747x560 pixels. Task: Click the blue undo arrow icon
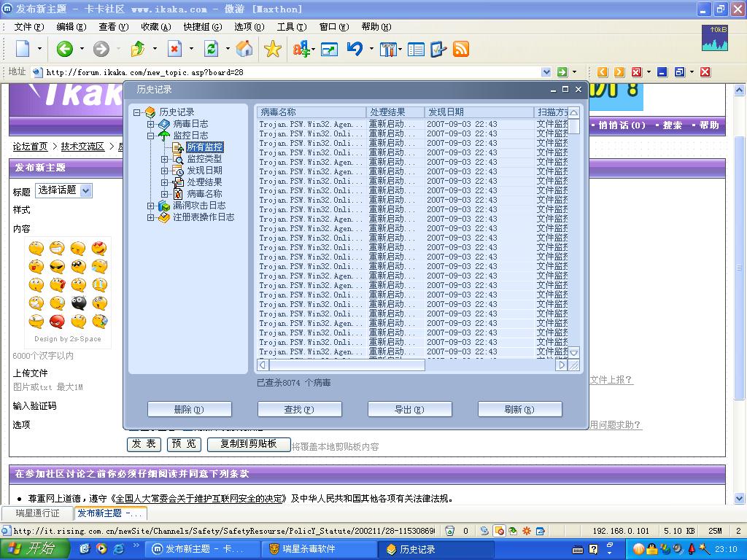355,49
